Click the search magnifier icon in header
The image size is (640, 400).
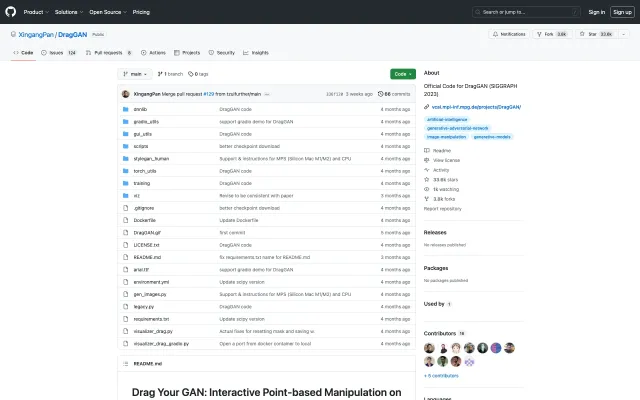(477, 12)
